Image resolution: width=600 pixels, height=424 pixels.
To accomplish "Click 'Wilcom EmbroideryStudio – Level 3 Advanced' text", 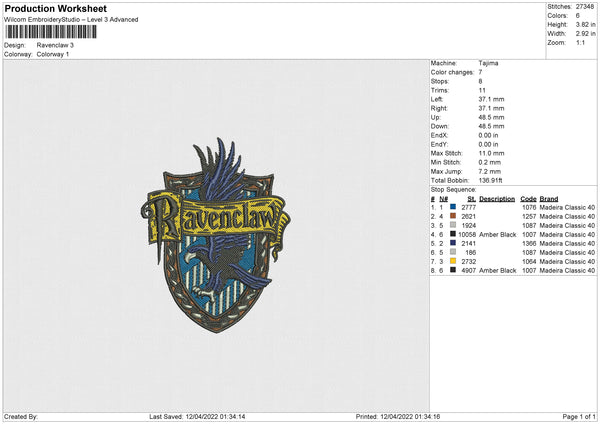I will [71, 20].
